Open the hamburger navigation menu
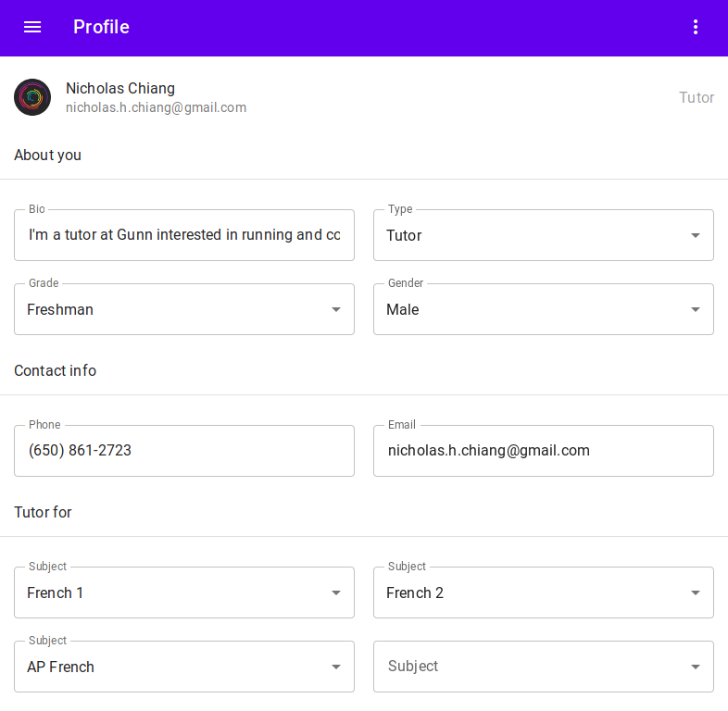 click(32, 28)
